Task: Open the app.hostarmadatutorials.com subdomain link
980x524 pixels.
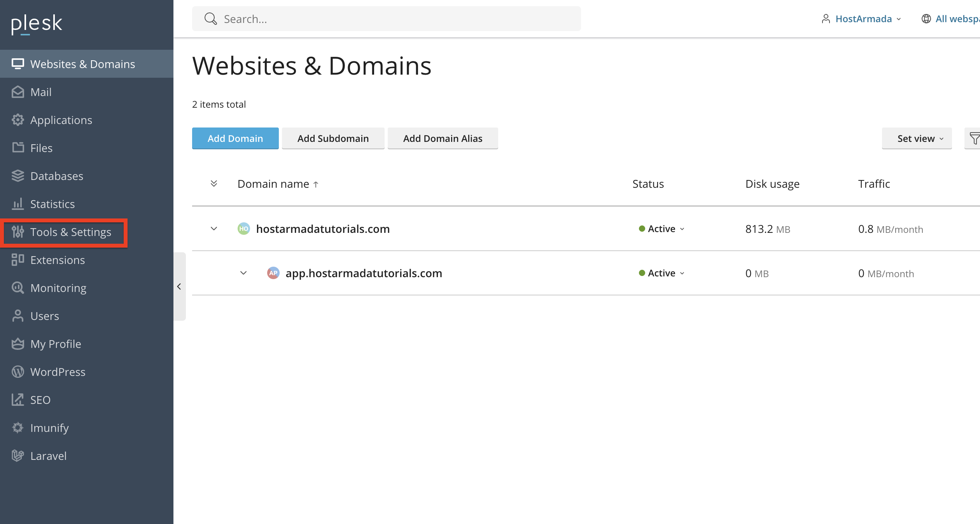Action: pyautogui.click(x=364, y=273)
